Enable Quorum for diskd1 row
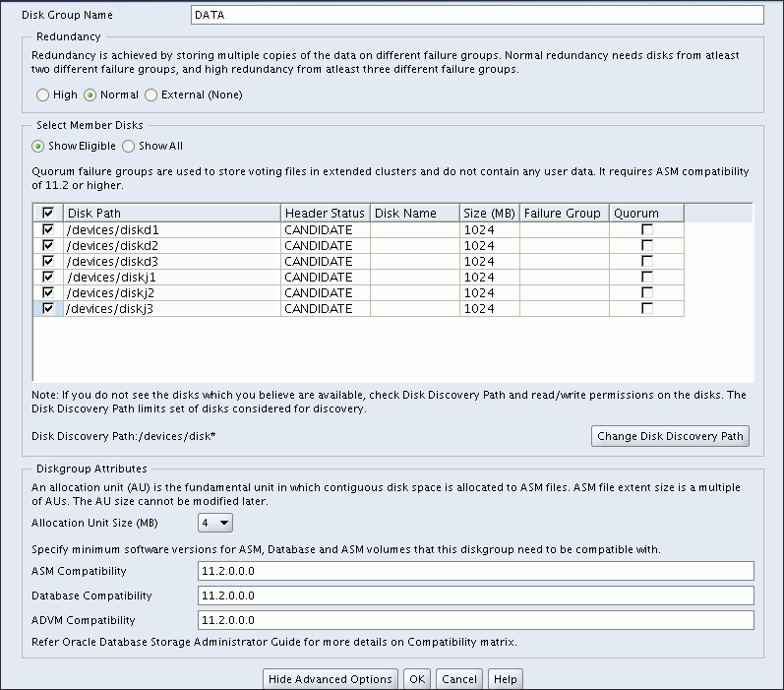 click(647, 229)
